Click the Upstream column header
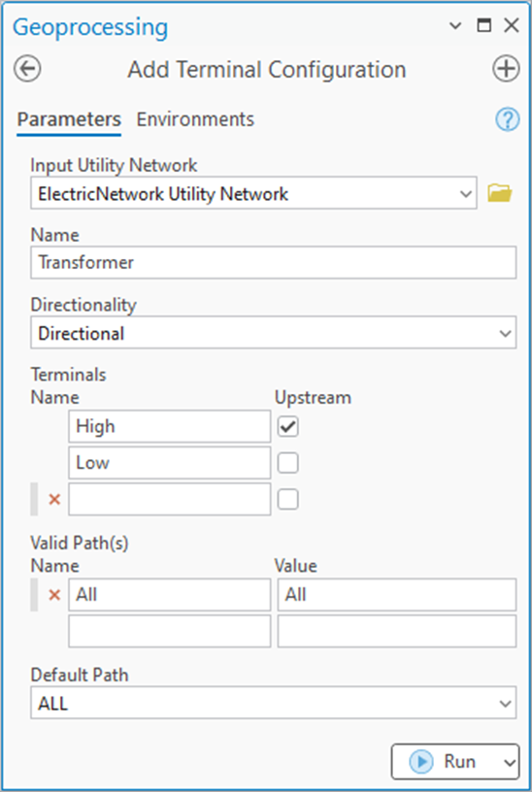Screen dimensions: 532x792 [x=313, y=398]
